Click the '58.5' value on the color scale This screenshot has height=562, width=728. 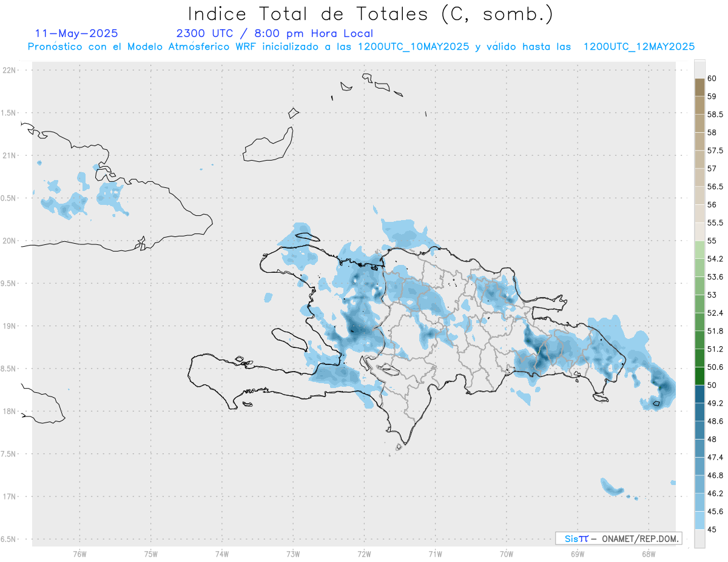point(715,115)
